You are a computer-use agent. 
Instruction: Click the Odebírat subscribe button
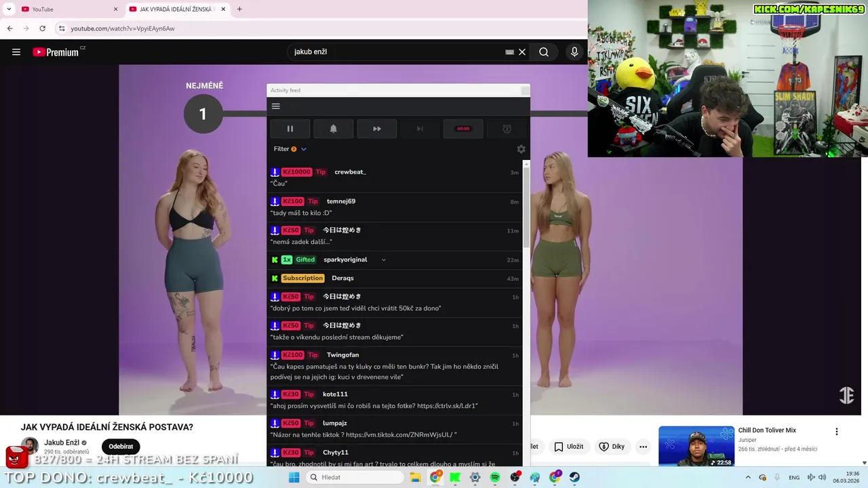121,447
